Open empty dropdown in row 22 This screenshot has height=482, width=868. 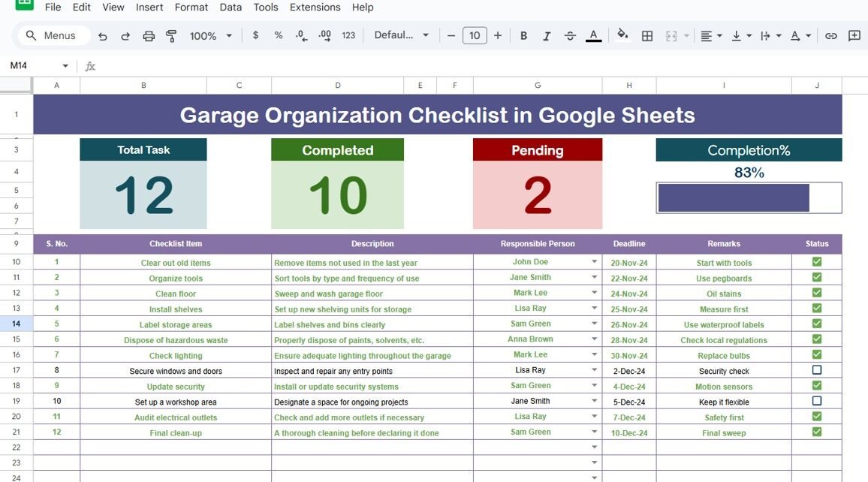594,447
